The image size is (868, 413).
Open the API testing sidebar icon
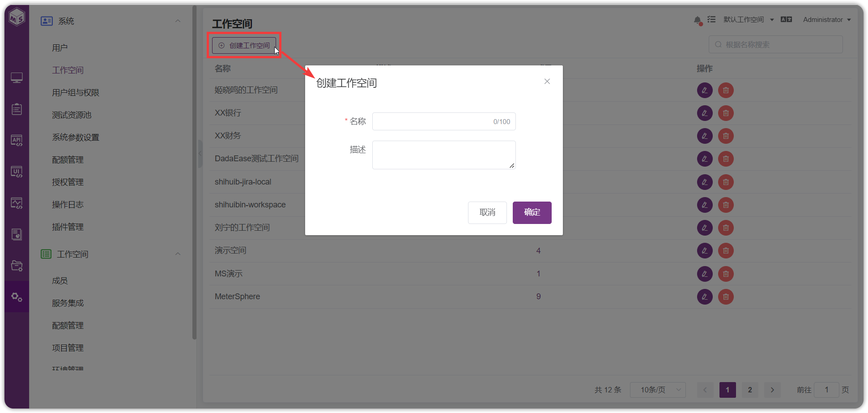pyautogui.click(x=17, y=141)
